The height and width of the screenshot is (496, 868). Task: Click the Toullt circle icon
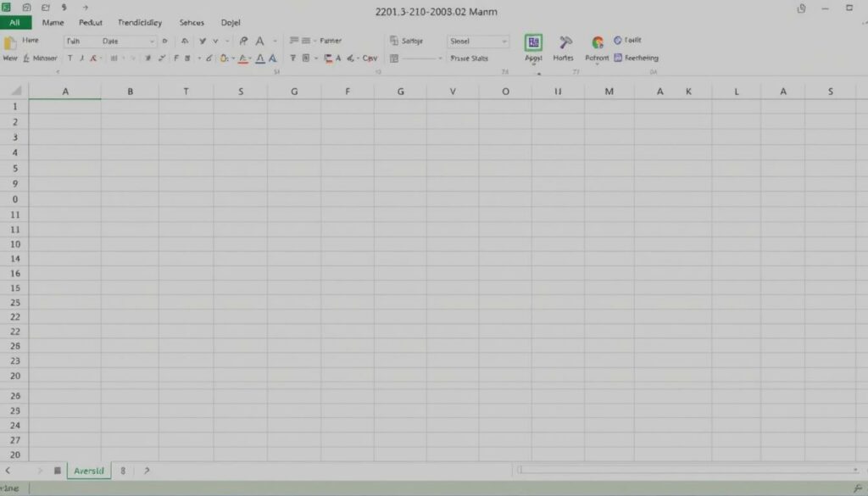(x=618, y=40)
